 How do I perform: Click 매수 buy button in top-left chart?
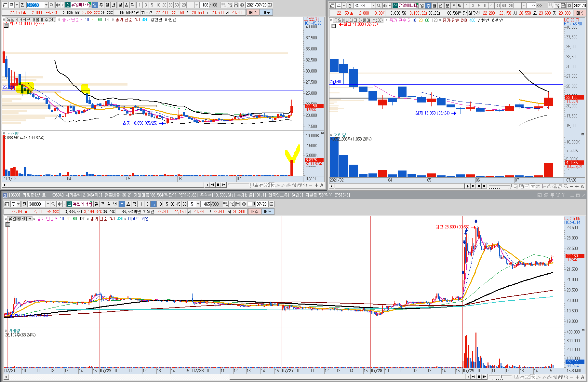253,12
